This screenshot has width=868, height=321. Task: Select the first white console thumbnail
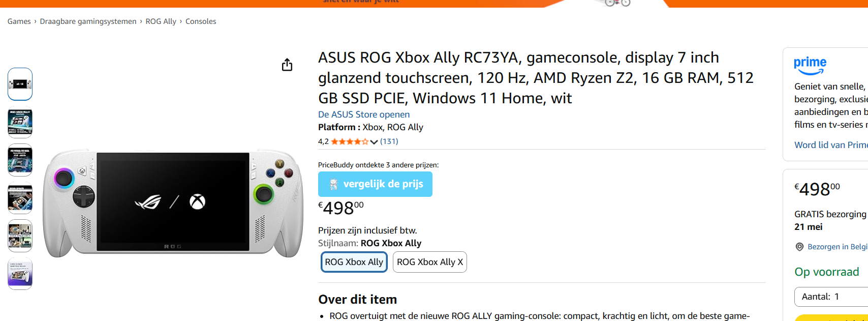[x=20, y=84]
